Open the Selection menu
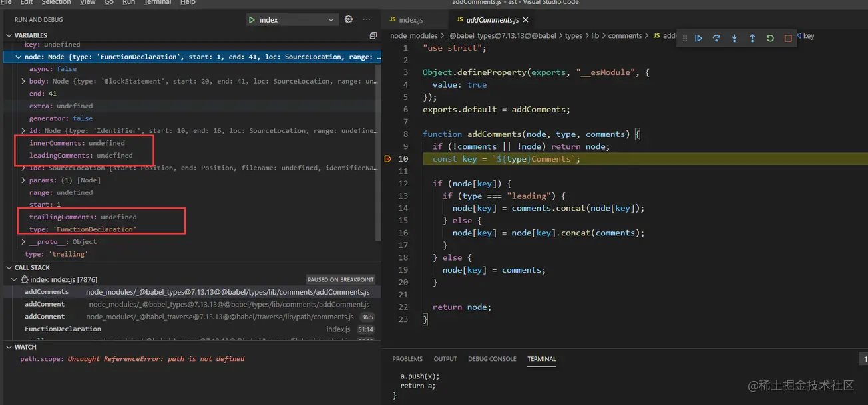This screenshot has height=405, width=868. pyautogui.click(x=56, y=3)
